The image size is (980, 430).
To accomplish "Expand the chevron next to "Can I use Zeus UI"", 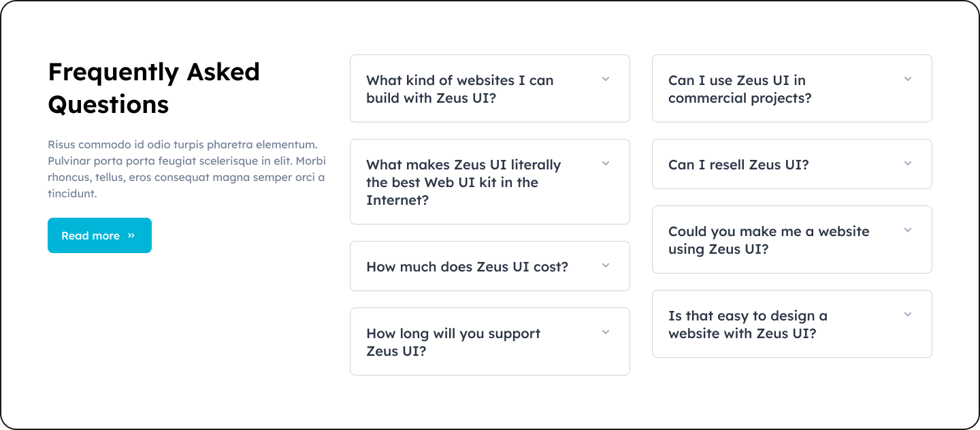I will (908, 80).
